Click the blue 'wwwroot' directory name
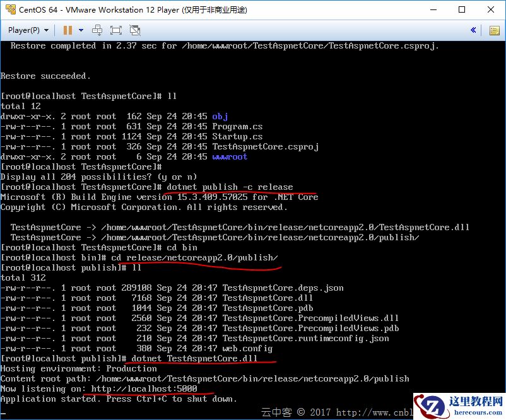 point(230,156)
